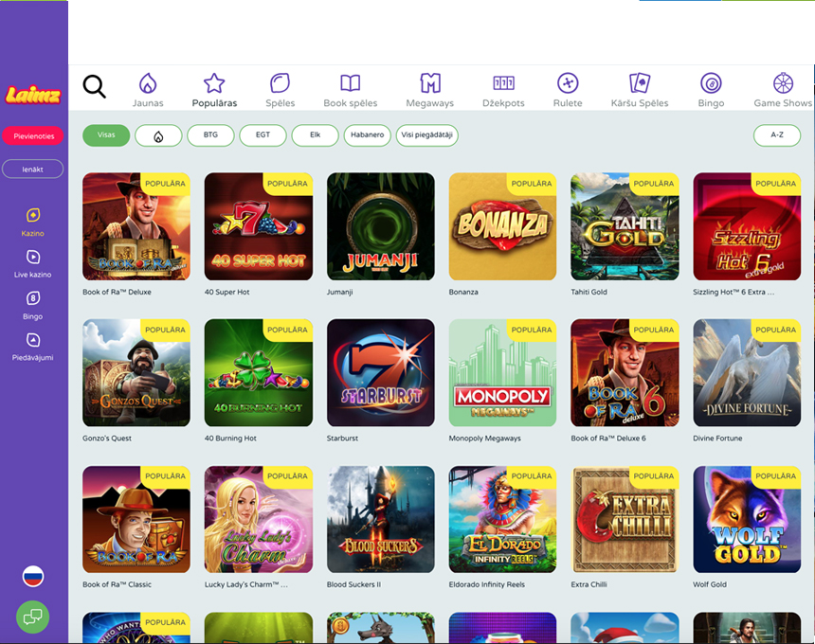
Task: Open the Megaways M icon
Action: pos(430,83)
